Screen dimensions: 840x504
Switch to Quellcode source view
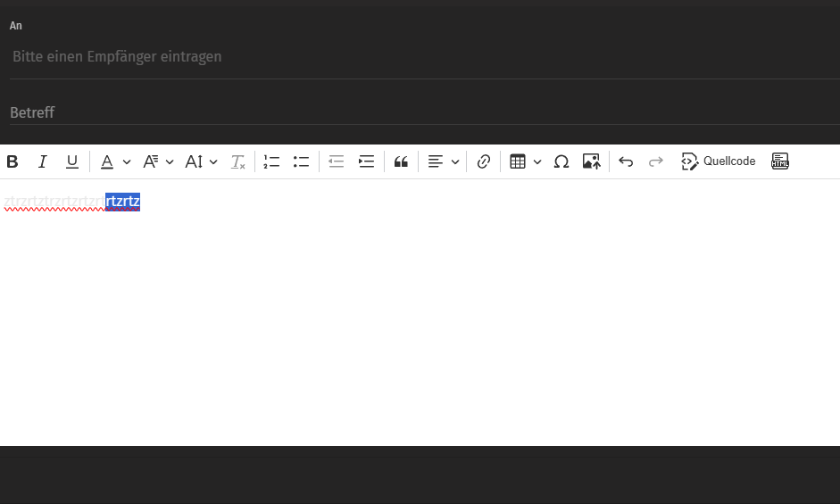[719, 161]
